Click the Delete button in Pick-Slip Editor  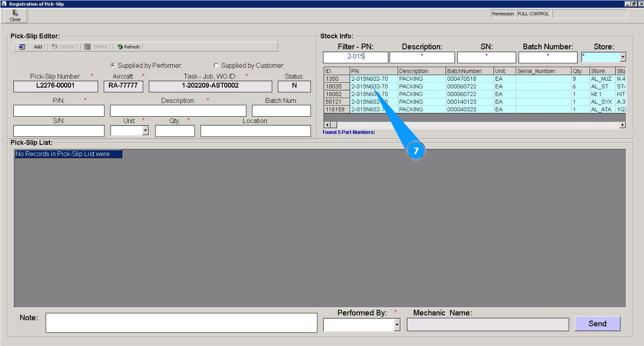pos(96,47)
